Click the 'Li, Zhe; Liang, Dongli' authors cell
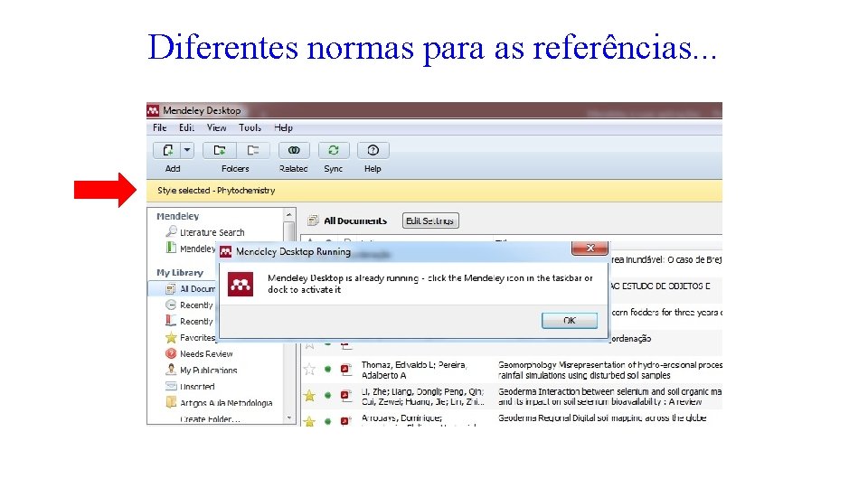This screenshot has width=868, height=488. [x=423, y=396]
